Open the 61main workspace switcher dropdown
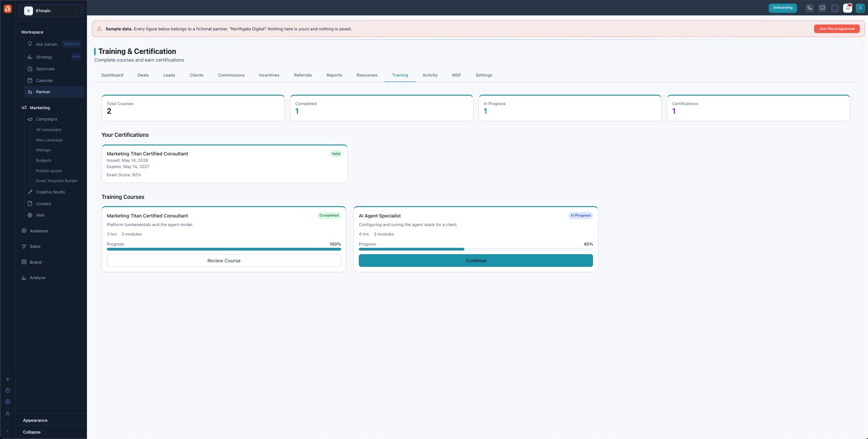 tap(51, 10)
